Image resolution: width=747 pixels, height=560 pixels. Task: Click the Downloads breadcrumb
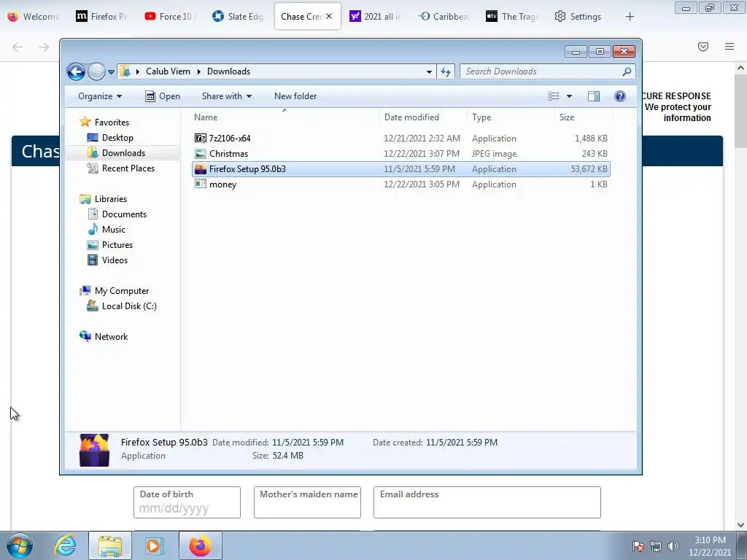pos(228,71)
